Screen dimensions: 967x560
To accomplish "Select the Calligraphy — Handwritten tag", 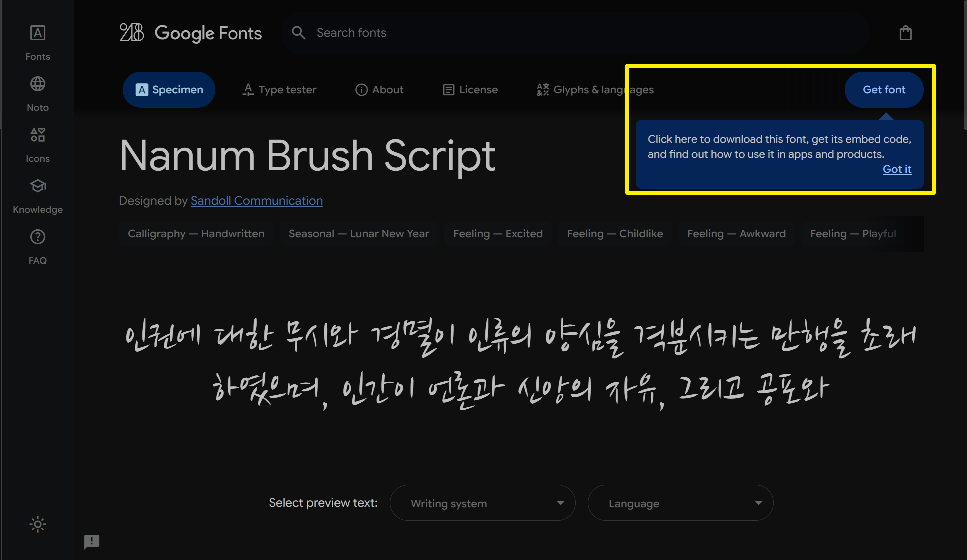I will (x=196, y=234).
